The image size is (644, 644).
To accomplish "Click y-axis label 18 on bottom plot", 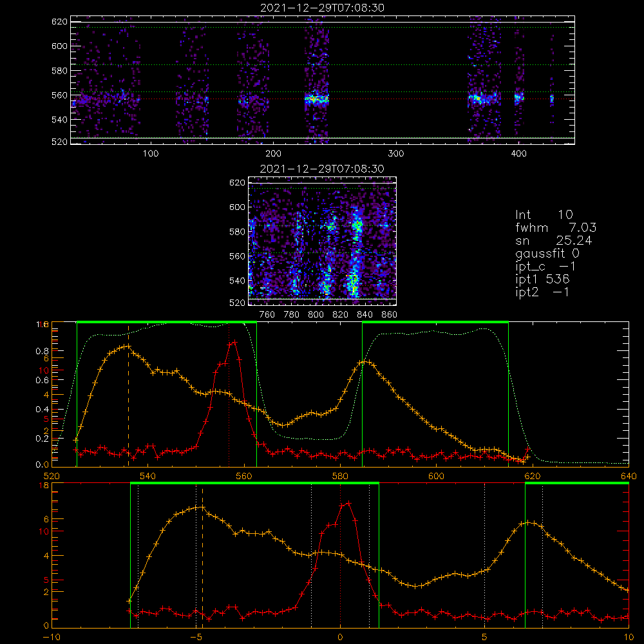I will 44,486.
